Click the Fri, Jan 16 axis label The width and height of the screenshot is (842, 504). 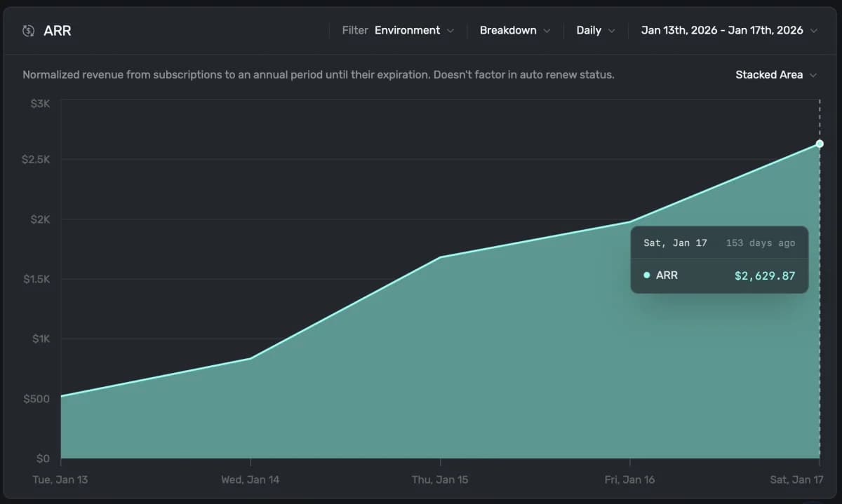click(629, 480)
